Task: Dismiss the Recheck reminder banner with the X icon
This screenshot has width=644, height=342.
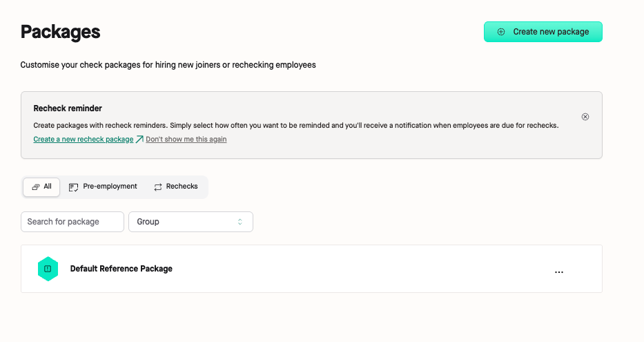Action: coord(585,117)
